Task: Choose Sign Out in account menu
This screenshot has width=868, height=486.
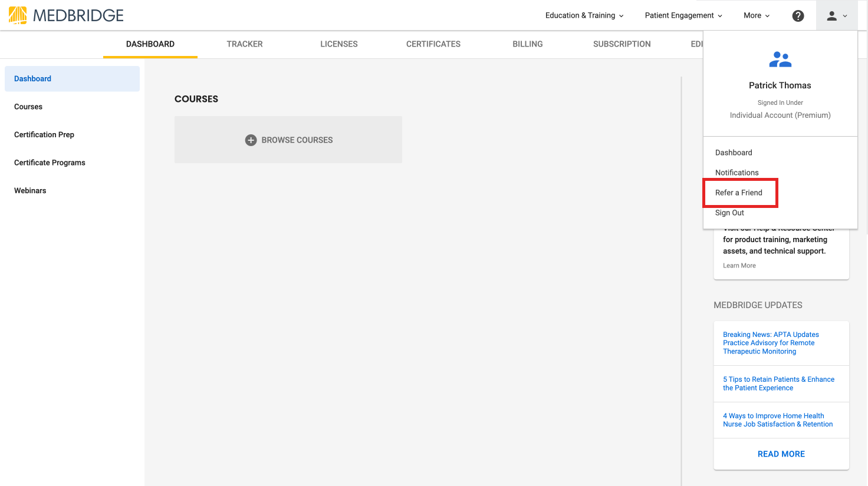Action: (729, 213)
